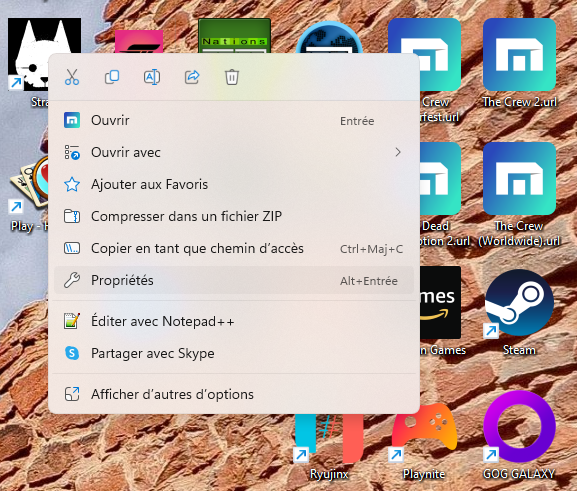Select the Forza pink desktop icon

pyautogui.click(x=139, y=42)
